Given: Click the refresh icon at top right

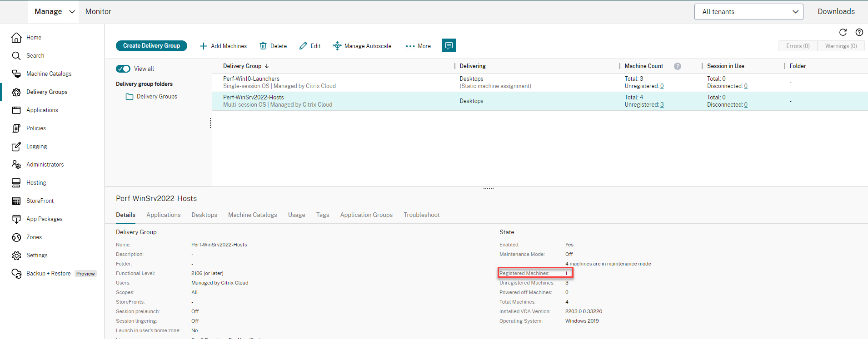Looking at the screenshot, I should 843,32.
